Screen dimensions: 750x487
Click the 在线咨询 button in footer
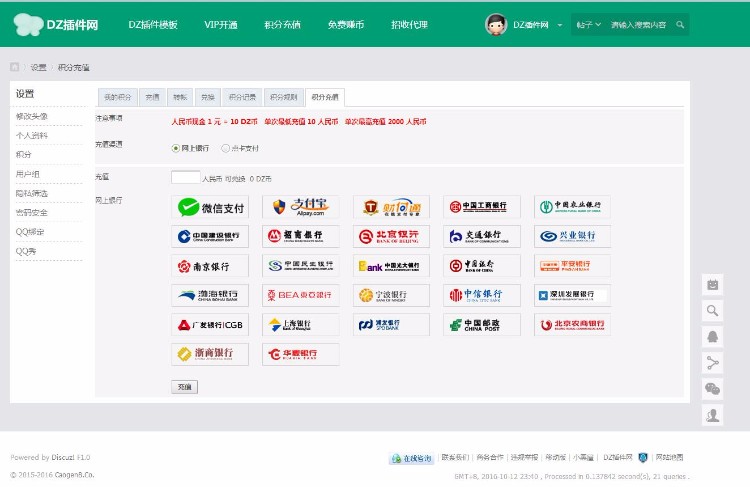pos(411,458)
